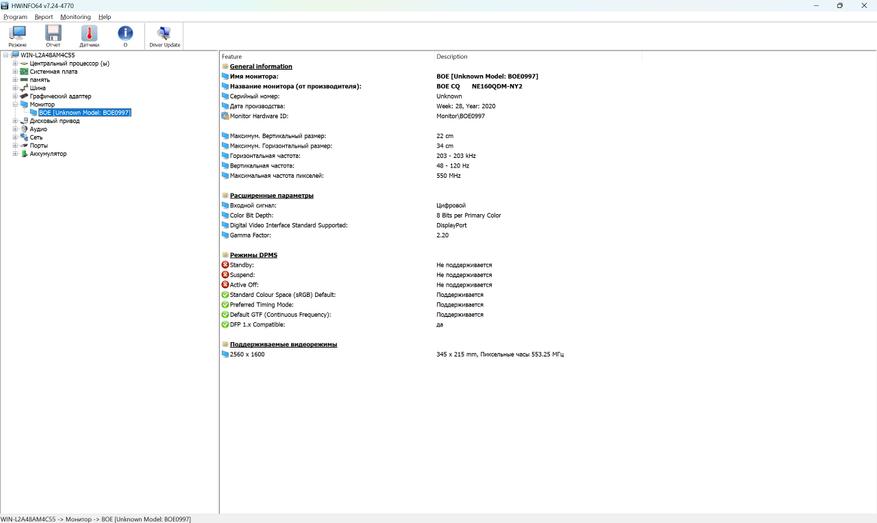
Task: Select the 2560 x 1600 video mode row
Action: coord(393,355)
